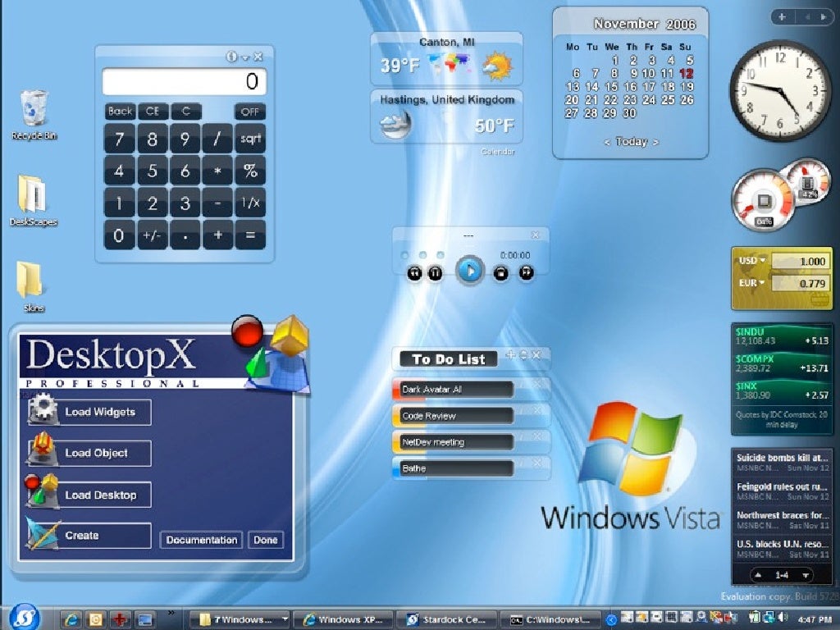Select November 12 in the calendar
The height and width of the screenshot is (630, 840).
(687, 73)
